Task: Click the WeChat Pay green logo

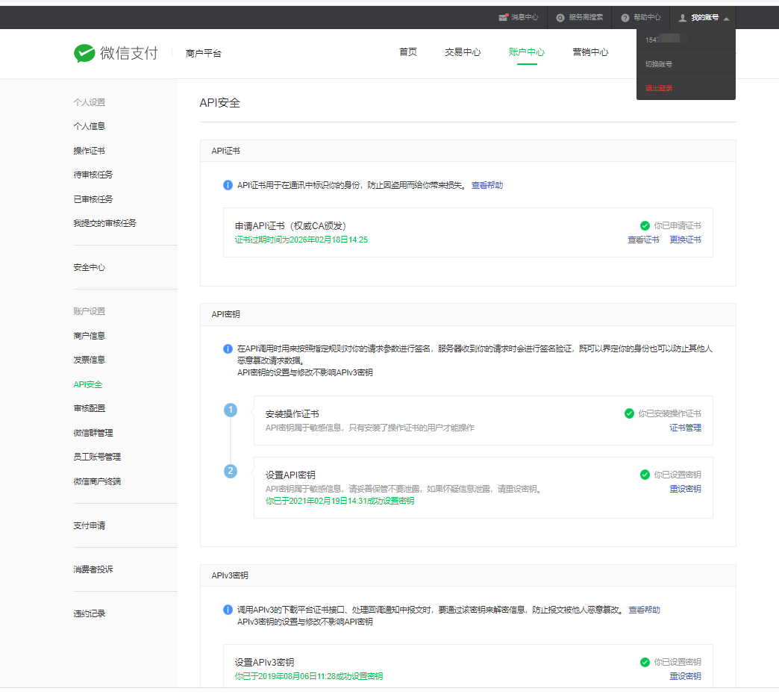Action: click(84, 53)
